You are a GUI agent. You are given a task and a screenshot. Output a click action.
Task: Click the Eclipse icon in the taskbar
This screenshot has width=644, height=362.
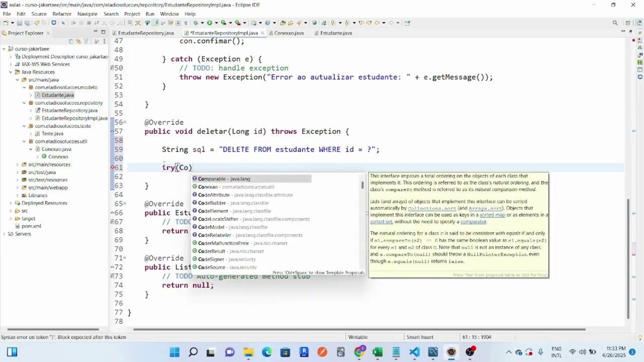(451, 352)
